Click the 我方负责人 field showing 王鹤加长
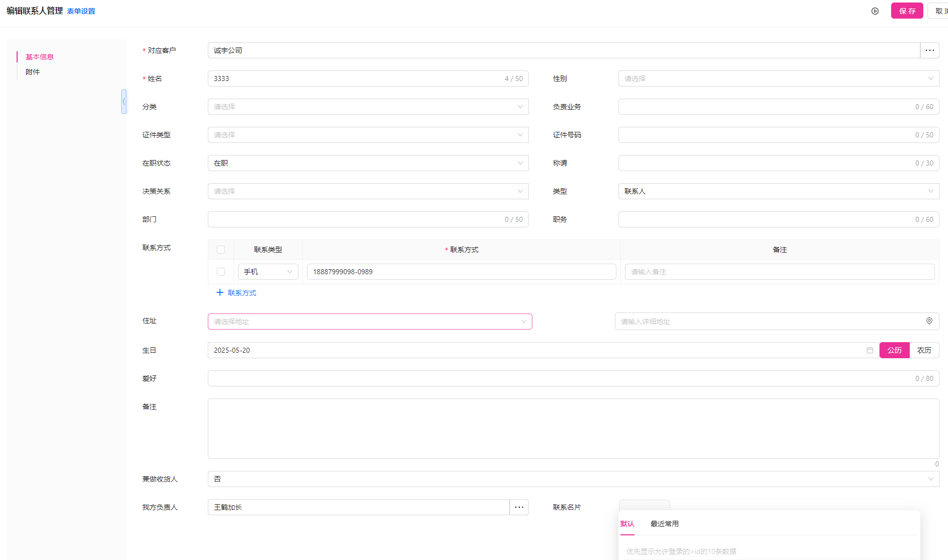The width and height of the screenshot is (948, 560). [x=359, y=507]
